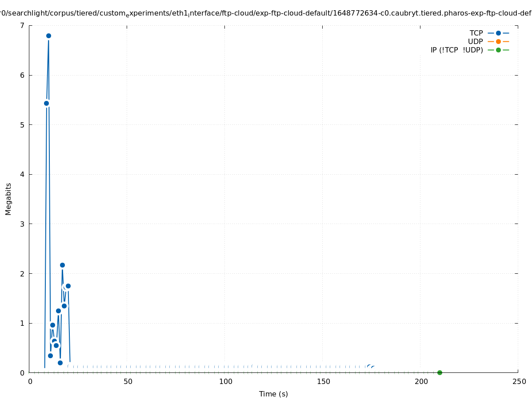Click the TCP data point near 174 seconds
Screen dimensions: 532x400
click(x=369, y=367)
